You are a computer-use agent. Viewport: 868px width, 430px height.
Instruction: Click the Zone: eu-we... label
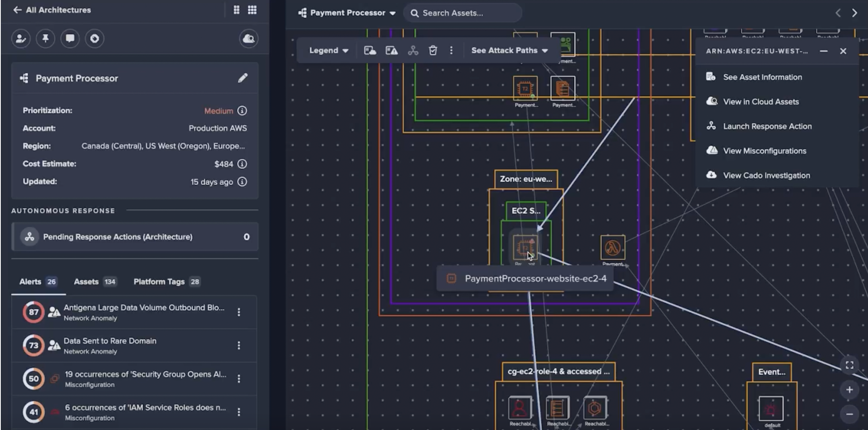pyautogui.click(x=526, y=179)
